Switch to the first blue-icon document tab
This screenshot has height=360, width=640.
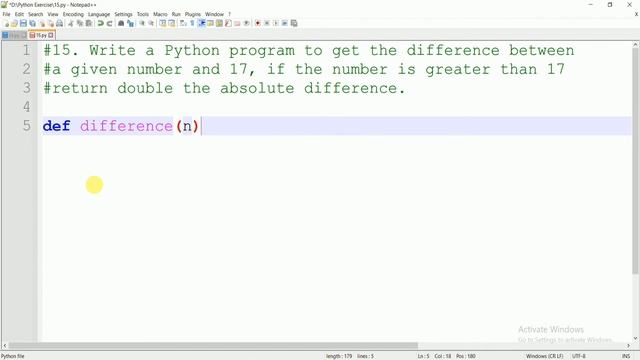click(x=14, y=36)
